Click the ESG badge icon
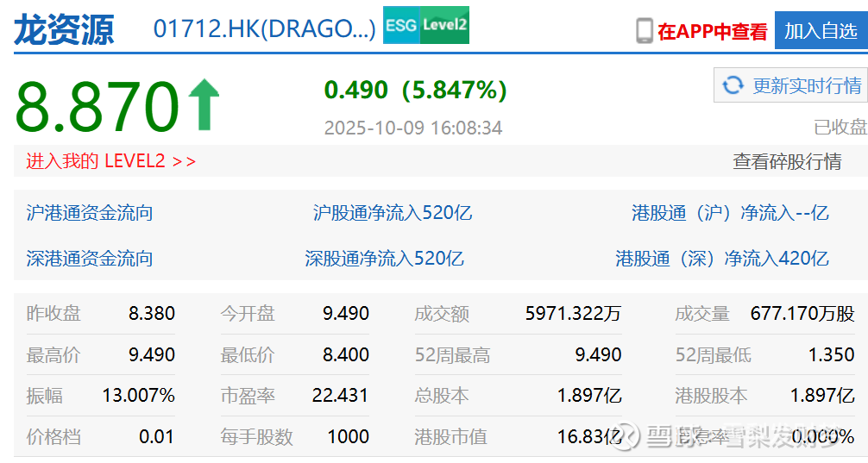868x463 pixels. [401, 25]
